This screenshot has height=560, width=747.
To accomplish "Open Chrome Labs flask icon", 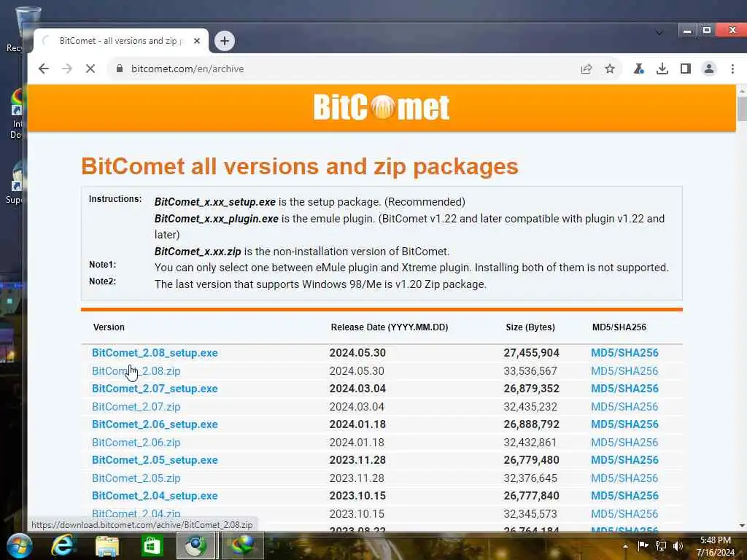I will click(638, 69).
